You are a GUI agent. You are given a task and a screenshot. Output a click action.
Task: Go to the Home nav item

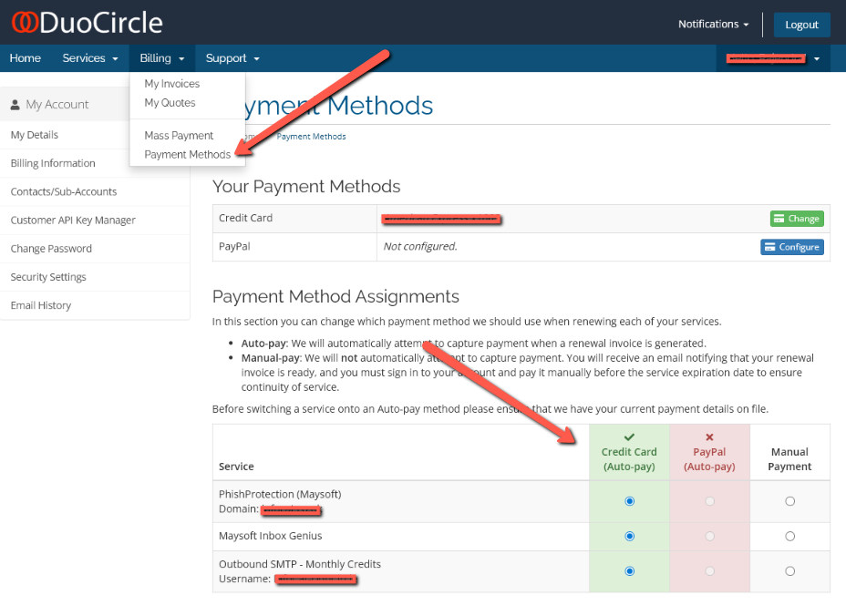click(x=26, y=58)
